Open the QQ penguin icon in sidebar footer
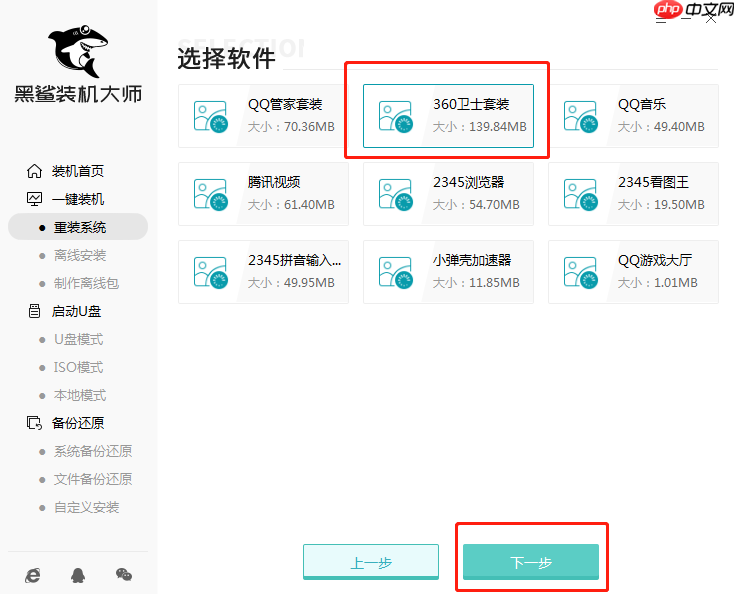This screenshot has height=594, width=735. click(x=78, y=575)
